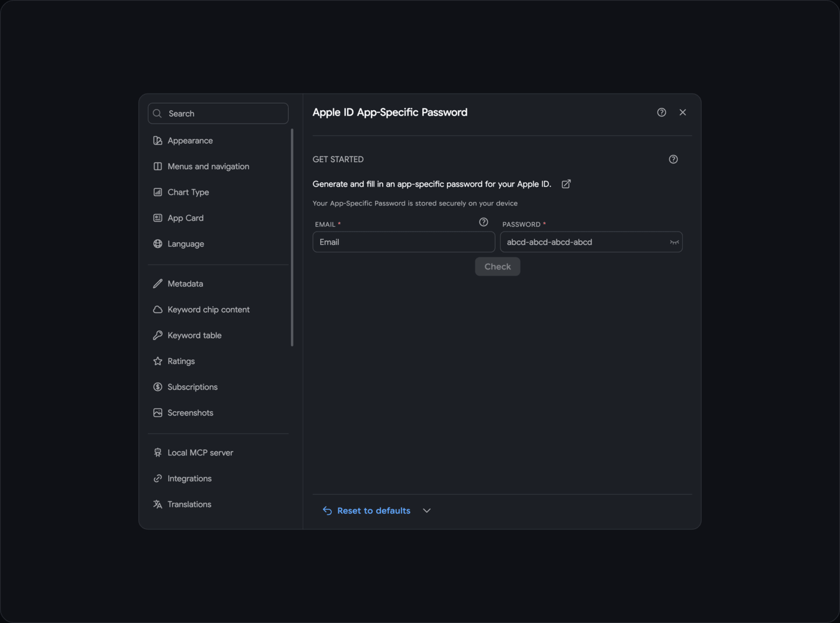Click the Language globe icon
This screenshot has width=840, height=623.
[x=157, y=244]
